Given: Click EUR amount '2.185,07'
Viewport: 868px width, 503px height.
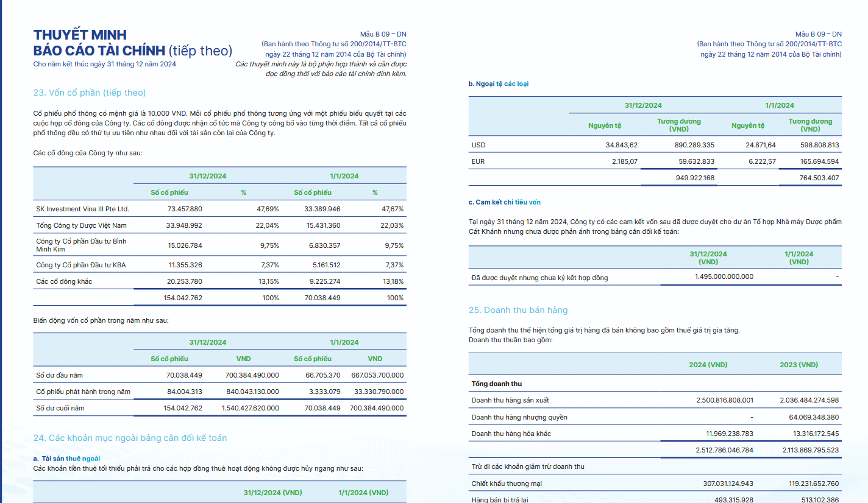Looking at the screenshot, I should (x=625, y=161).
